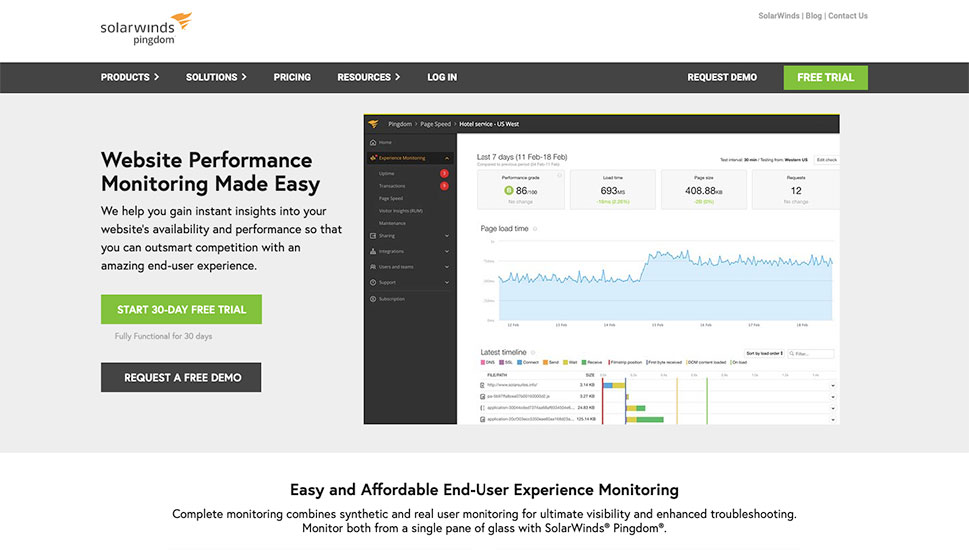Screen dimensions: 969x550
Task: Expand the Users and teams chevron
Action: click(x=447, y=267)
